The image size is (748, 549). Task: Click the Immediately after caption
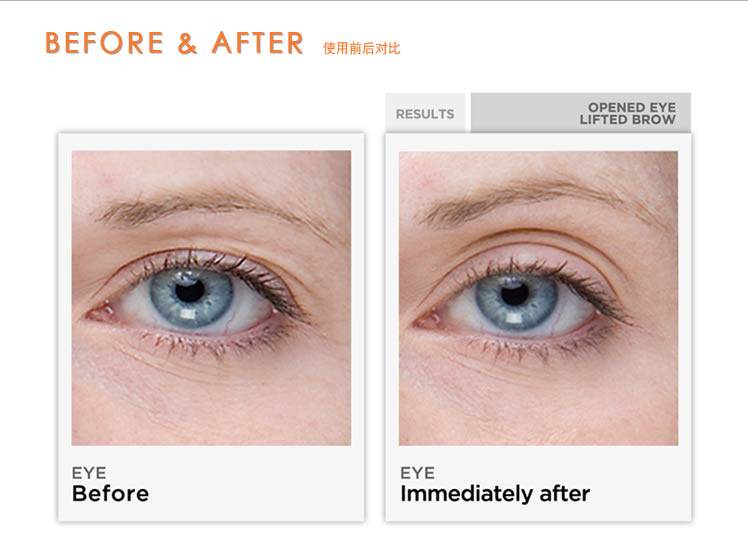click(x=495, y=494)
